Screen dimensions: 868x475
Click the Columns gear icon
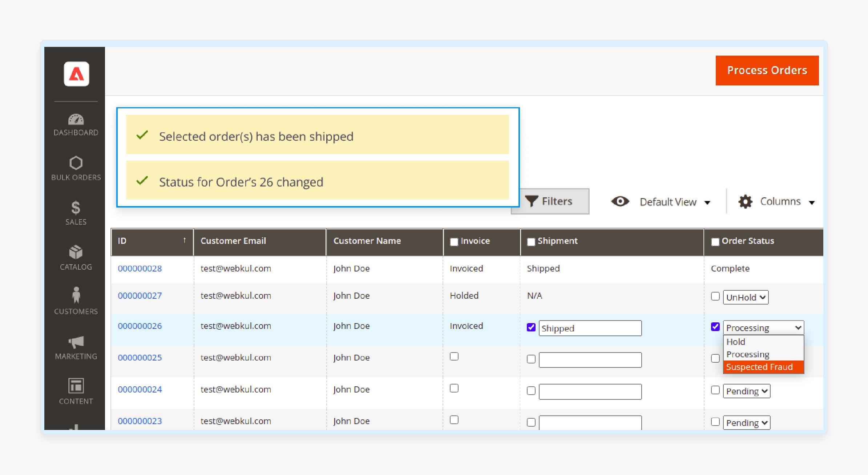[745, 201]
